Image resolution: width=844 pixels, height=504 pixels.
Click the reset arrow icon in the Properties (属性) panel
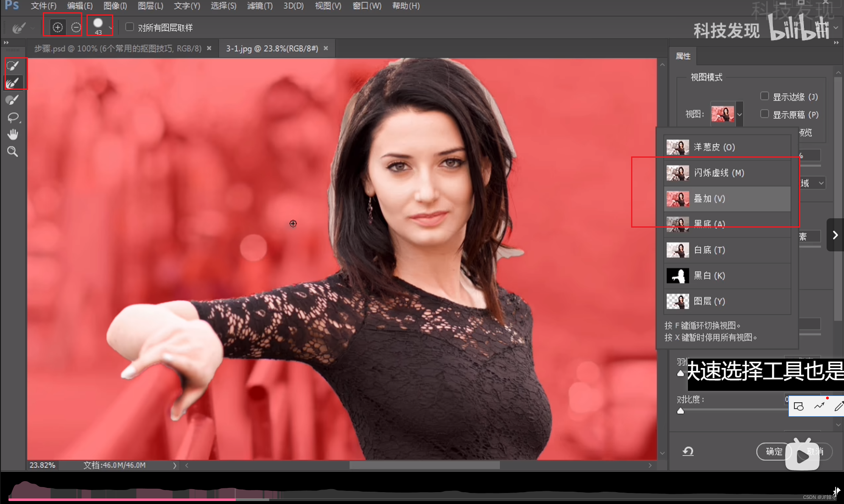pos(688,451)
